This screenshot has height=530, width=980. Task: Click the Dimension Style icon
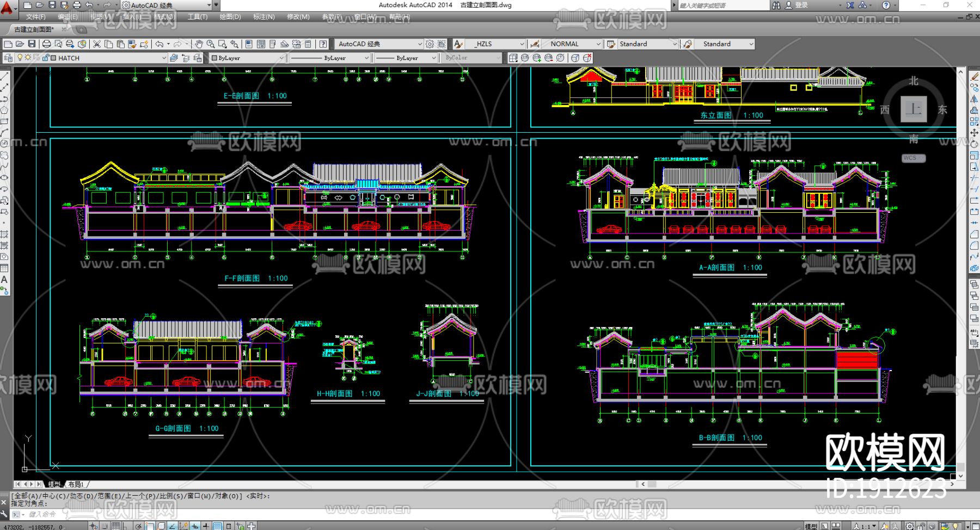[535, 44]
